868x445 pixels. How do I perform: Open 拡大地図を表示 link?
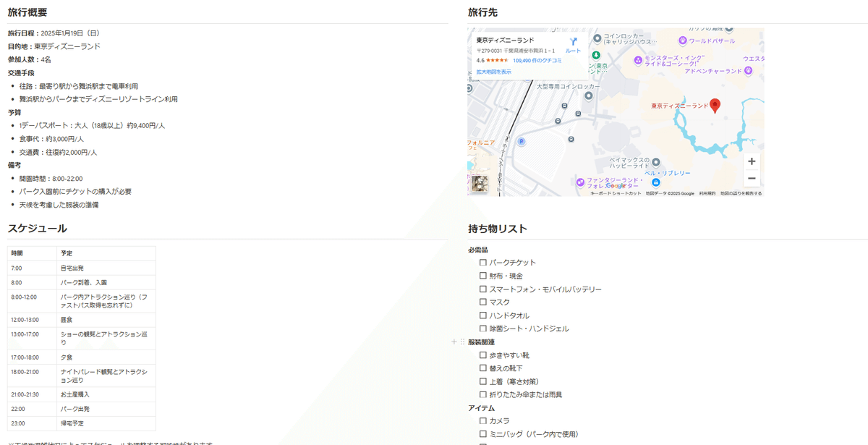point(493,72)
